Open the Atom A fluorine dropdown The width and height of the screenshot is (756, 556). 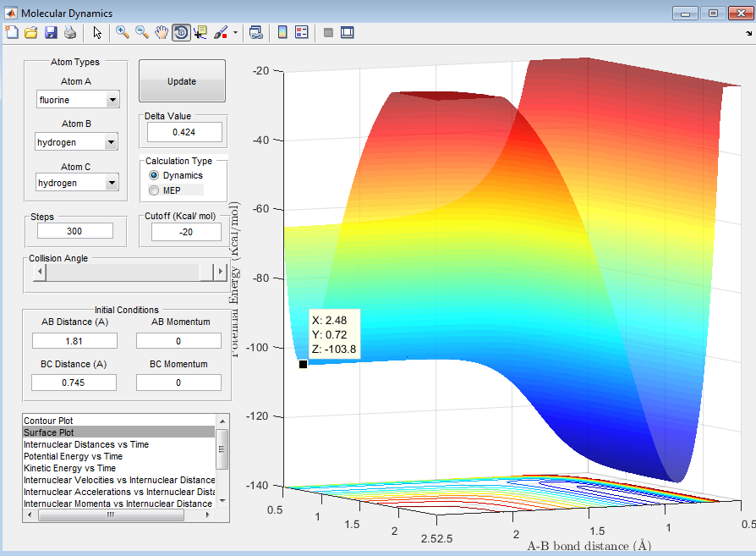(78, 100)
